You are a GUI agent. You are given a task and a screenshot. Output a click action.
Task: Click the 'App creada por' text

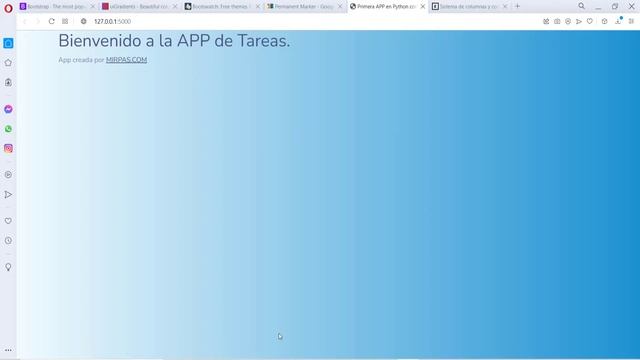pos(81,60)
